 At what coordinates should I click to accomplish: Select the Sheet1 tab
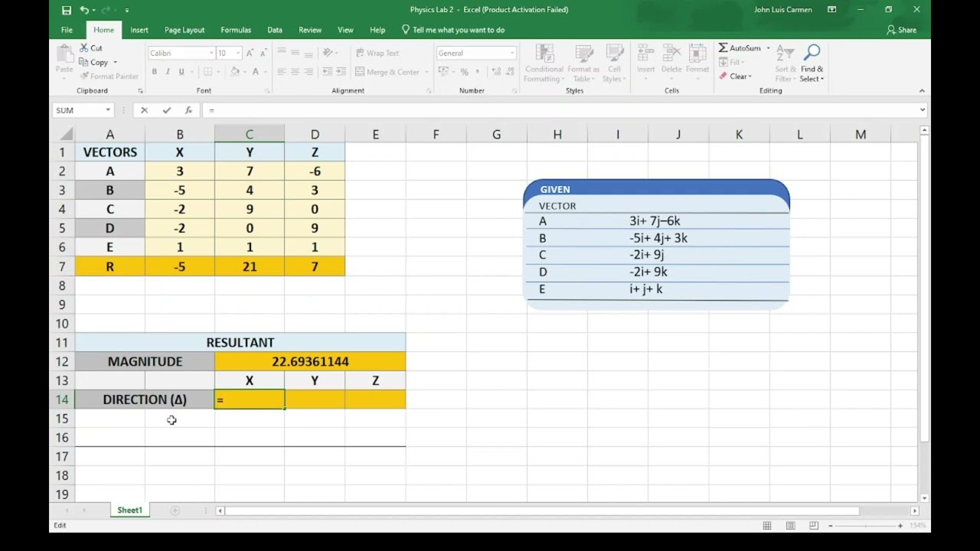[129, 510]
